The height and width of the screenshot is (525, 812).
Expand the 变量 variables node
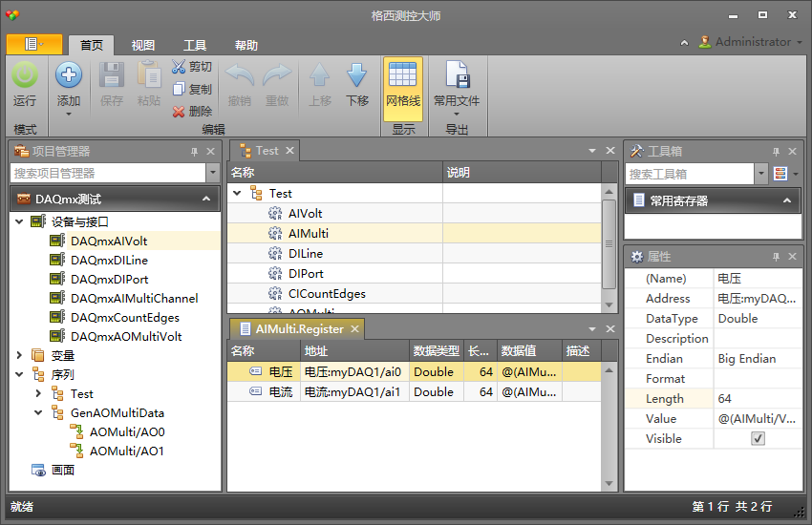19,355
